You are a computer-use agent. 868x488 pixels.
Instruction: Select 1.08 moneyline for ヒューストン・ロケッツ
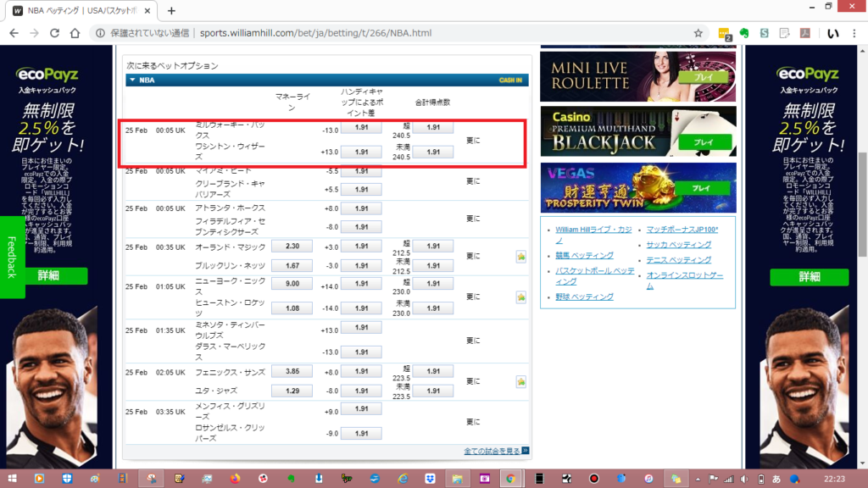pos(292,308)
